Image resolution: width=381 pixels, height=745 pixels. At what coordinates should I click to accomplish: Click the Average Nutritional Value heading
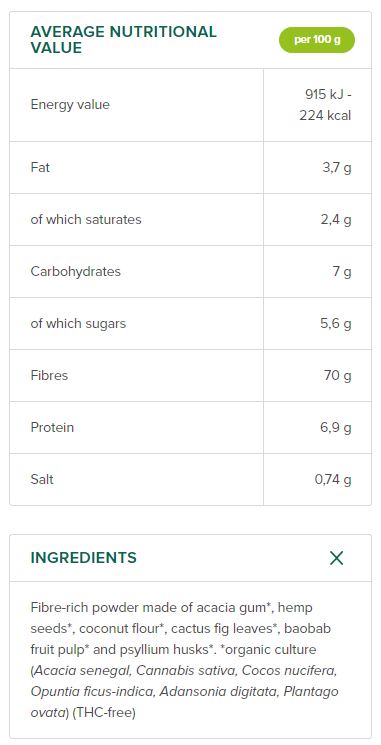click(123, 40)
